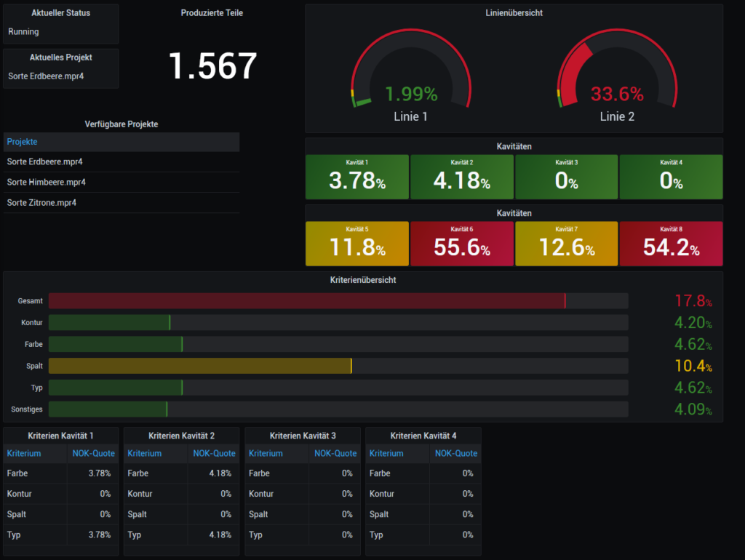Sort Kavität 3 table by Kriterium

(266, 454)
